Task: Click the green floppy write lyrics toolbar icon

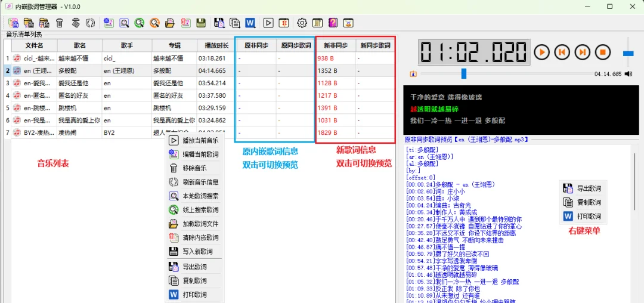Action: (201, 23)
